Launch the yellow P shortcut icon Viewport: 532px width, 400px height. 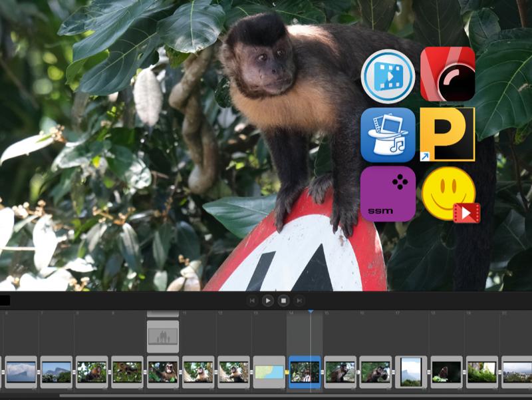coord(448,135)
